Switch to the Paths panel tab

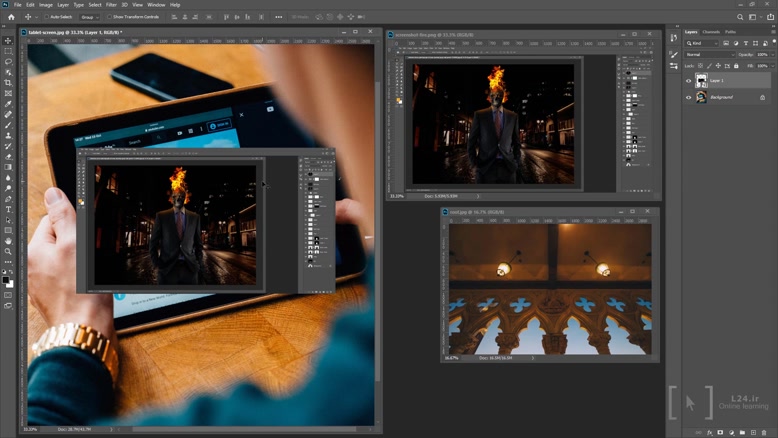(731, 32)
